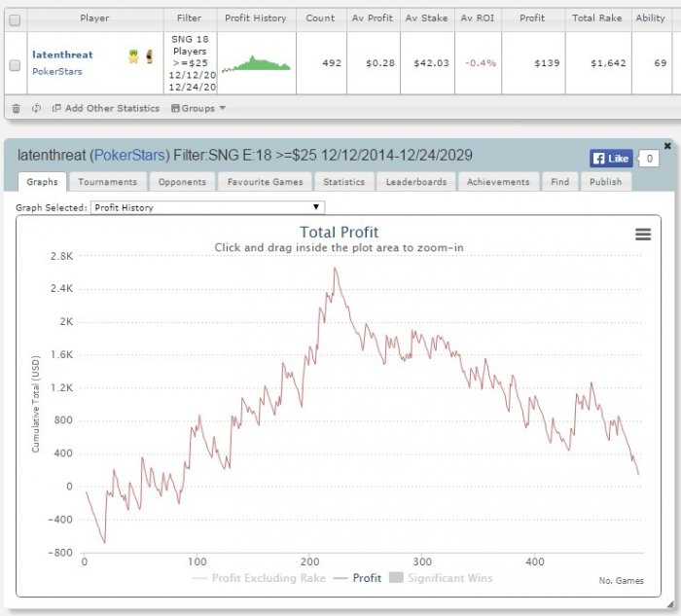The width and height of the screenshot is (681, 616).
Task: Click the Profit History sparkline thumbnail
Action: click(x=256, y=63)
